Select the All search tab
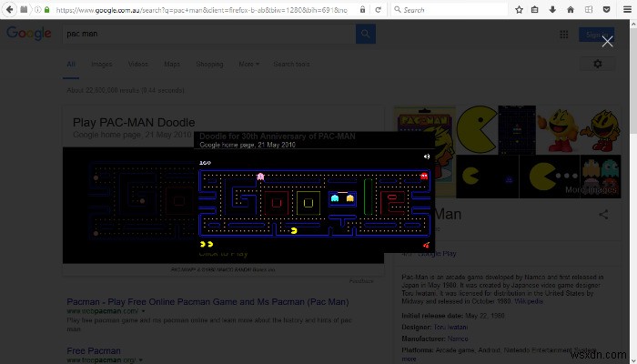The width and height of the screenshot is (637, 364). pyautogui.click(x=71, y=65)
